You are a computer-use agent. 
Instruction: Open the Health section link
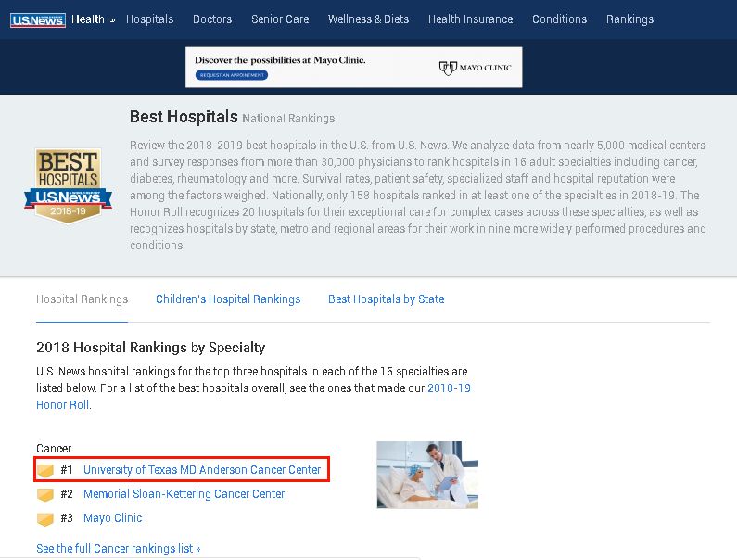tap(88, 19)
